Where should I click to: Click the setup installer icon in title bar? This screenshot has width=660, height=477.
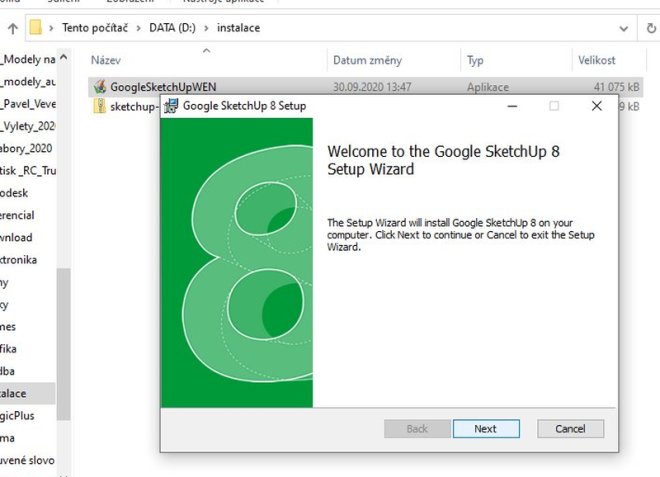coord(171,106)
